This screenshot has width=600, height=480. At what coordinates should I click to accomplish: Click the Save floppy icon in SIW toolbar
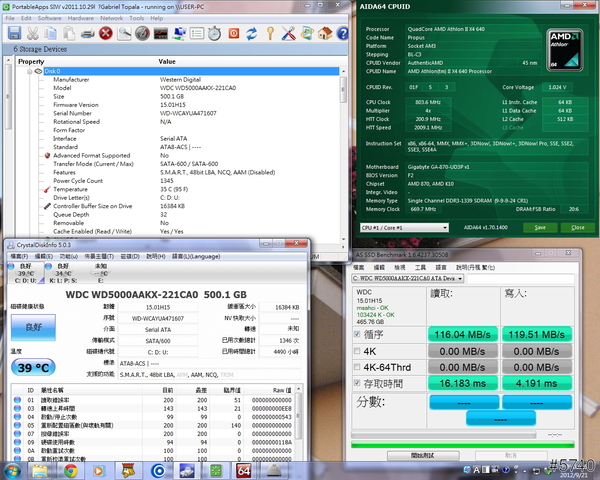tap(14, 32)
